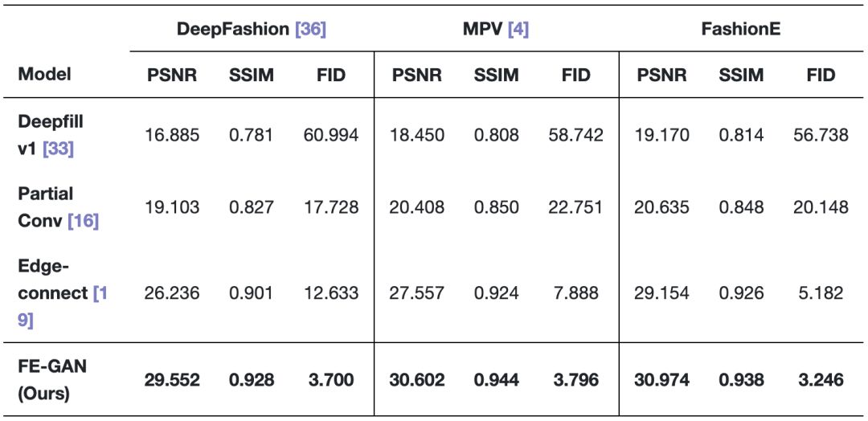The height and width of the screenshot is (421, 868).
Task: Click FE-GAN's DeepFashion PSNR value 29.552
Action: [170, 380]
